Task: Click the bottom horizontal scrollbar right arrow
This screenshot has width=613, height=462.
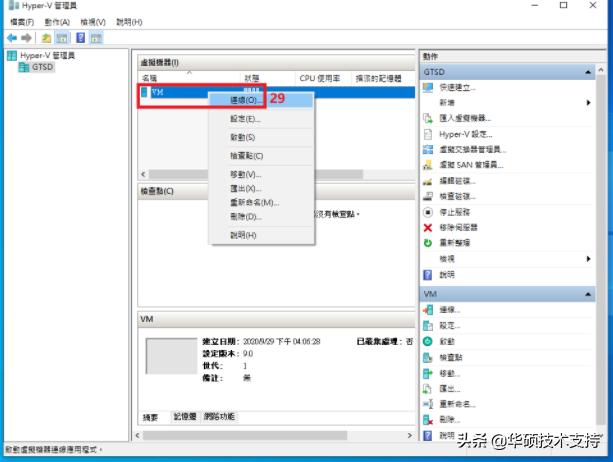Action: pyautogui.click(x=410, y=435)
